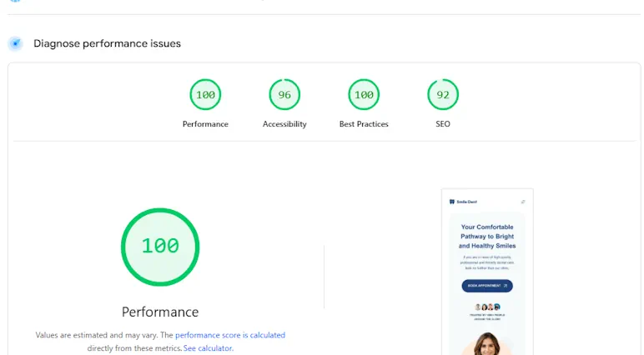
Task: Select the Best Practices label
Action: pyautogui.click(x=364, y=124)
